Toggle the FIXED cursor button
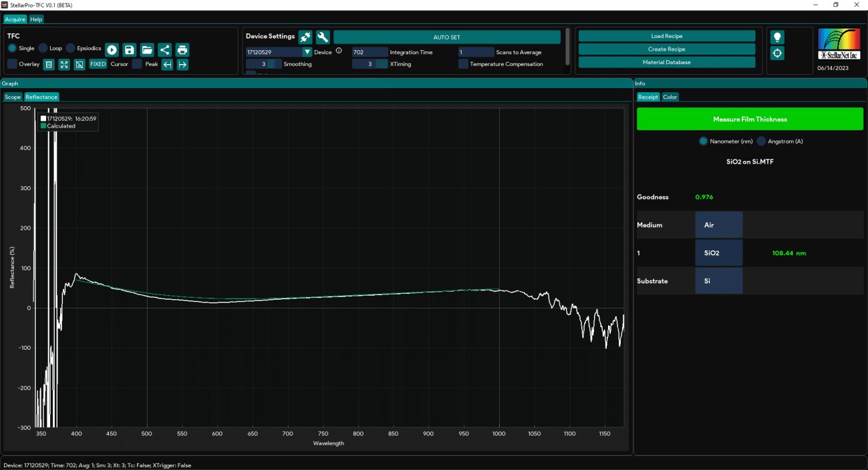The image size is (868, 470). (x=98, y=65)
